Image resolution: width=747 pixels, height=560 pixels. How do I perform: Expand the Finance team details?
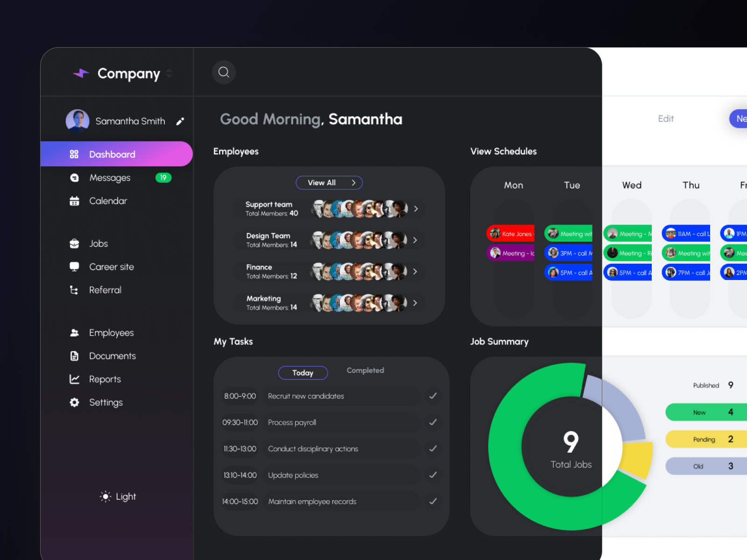(415, 271)
